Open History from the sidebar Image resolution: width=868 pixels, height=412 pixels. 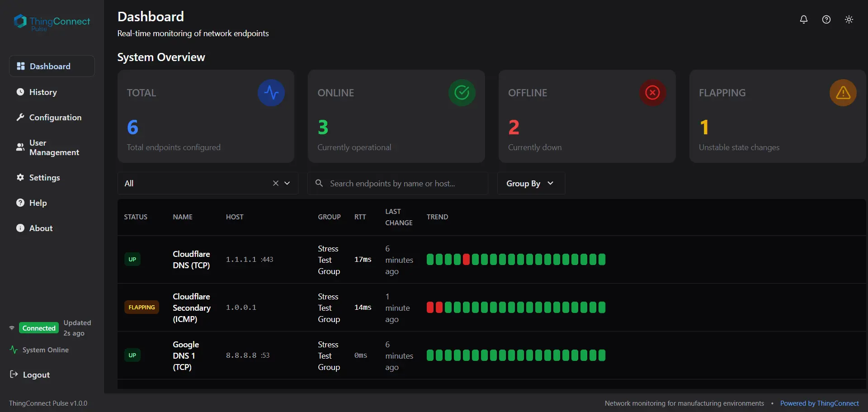tap(43, 92)
